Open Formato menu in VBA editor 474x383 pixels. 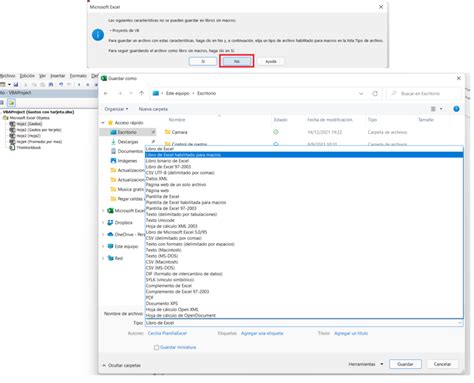point(78,76)
